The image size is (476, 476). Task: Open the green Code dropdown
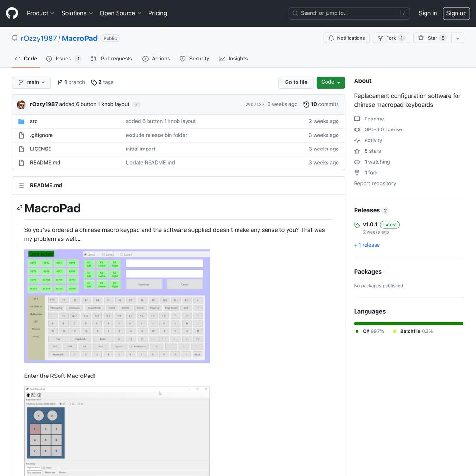point(331,82)
